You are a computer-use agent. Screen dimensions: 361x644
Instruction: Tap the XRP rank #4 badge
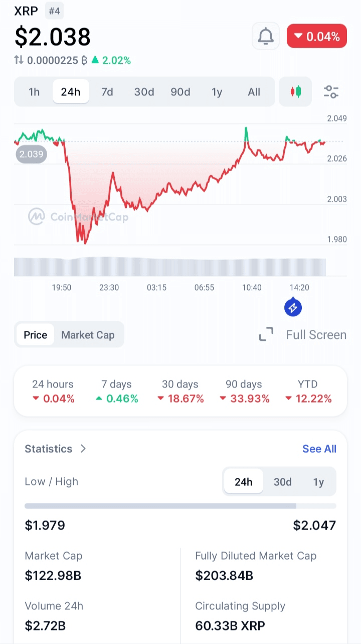(x=54, y=11)
